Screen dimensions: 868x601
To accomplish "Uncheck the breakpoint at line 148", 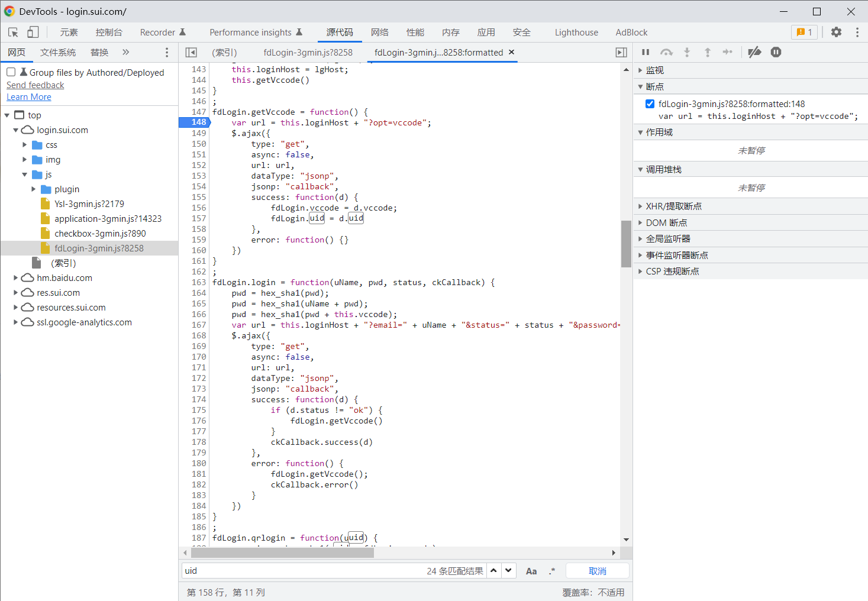I will tap(650, 104).
